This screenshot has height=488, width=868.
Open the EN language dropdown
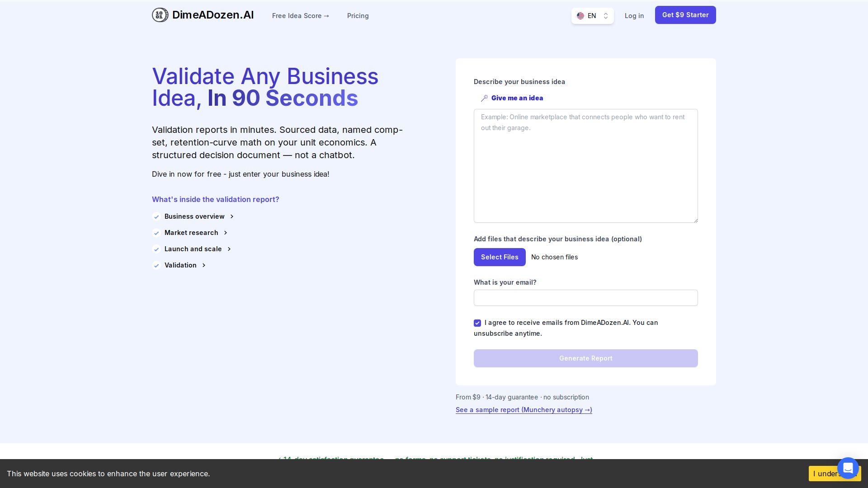pos(592,16)
